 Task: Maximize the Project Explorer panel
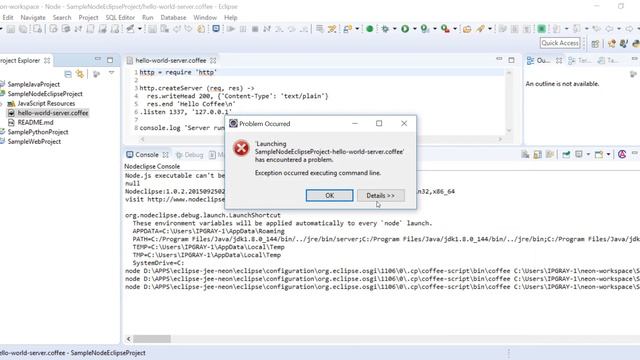[x=110, y=60]
